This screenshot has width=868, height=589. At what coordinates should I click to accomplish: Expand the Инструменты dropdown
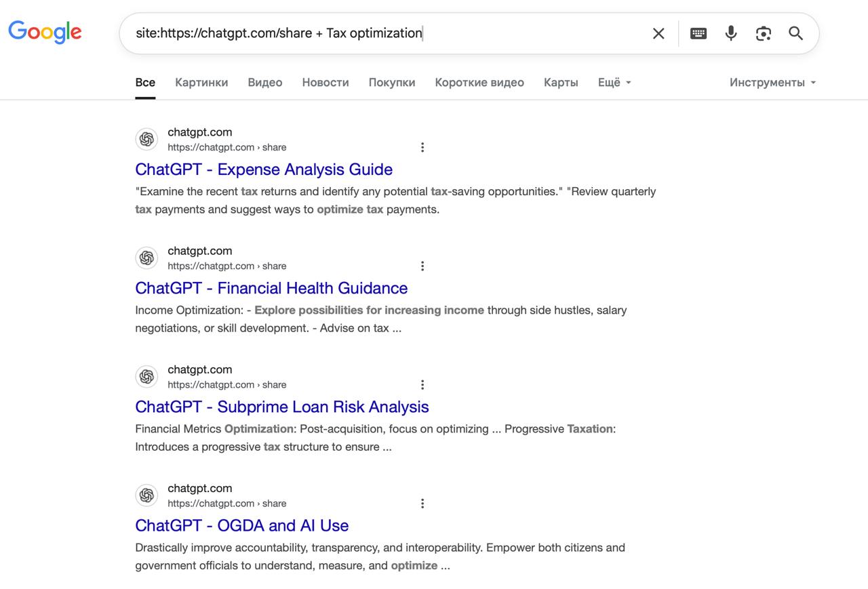point(772,83)
